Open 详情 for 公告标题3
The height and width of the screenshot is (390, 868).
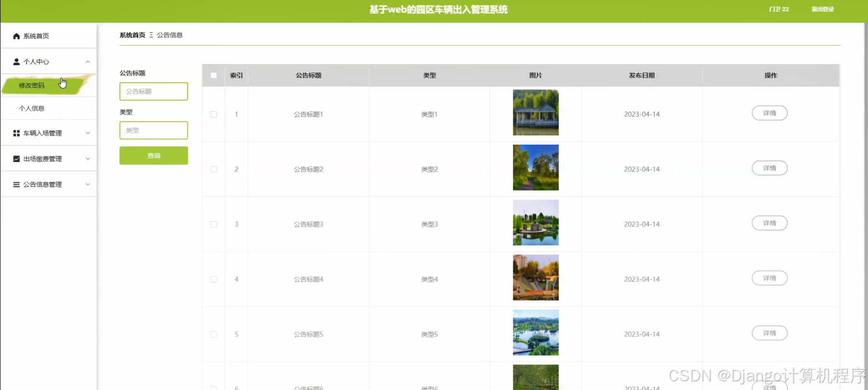[769, 223]
